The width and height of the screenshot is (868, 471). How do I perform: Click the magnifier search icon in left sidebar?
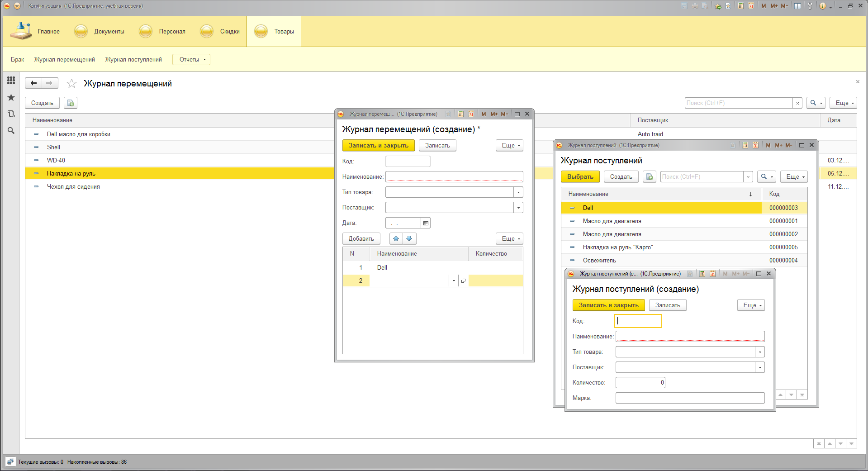pyautogui.click(x=11, y=131)
